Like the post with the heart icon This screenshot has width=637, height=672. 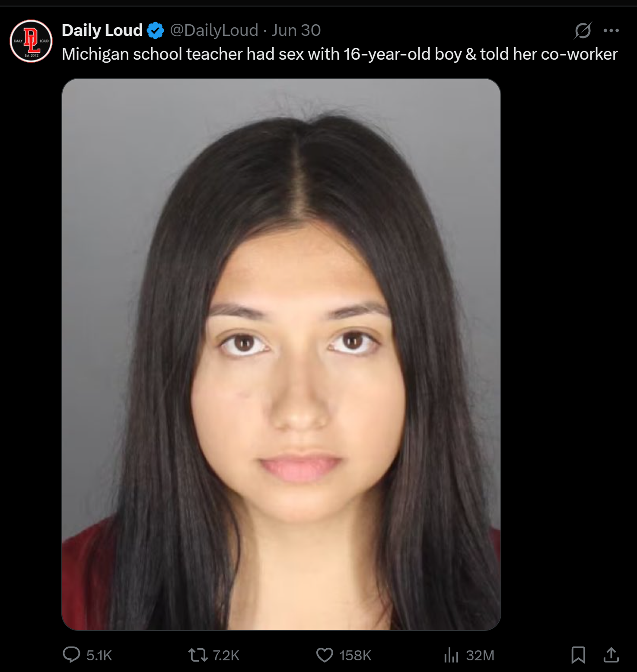pyautogui.click(x=325, y=655)
